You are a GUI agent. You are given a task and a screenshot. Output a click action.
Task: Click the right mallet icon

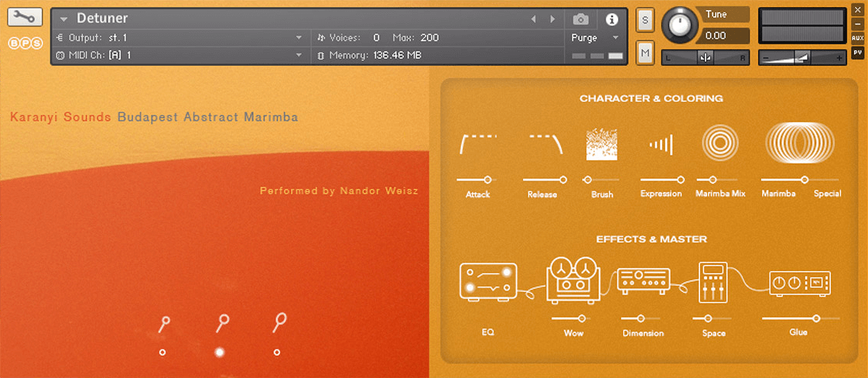tap(280, 322)
